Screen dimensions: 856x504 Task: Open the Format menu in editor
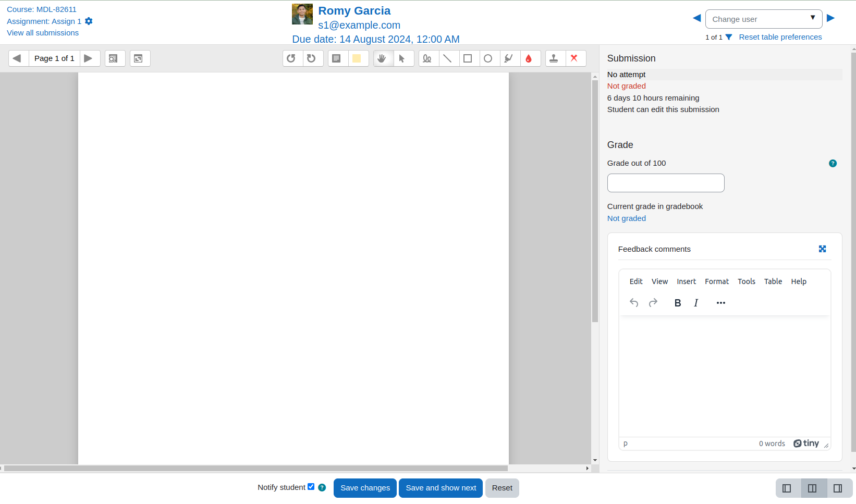717,281
